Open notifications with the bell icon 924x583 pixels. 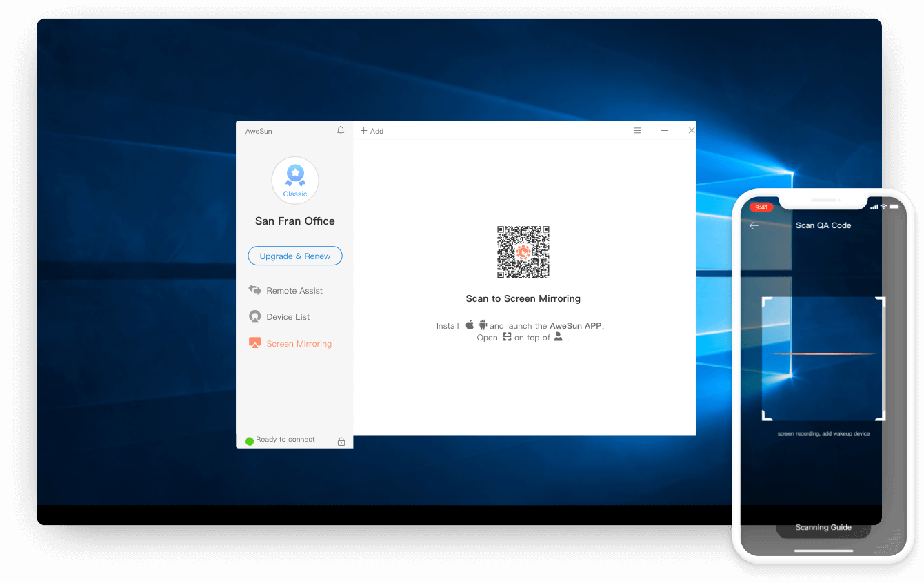tap(340, 130)
